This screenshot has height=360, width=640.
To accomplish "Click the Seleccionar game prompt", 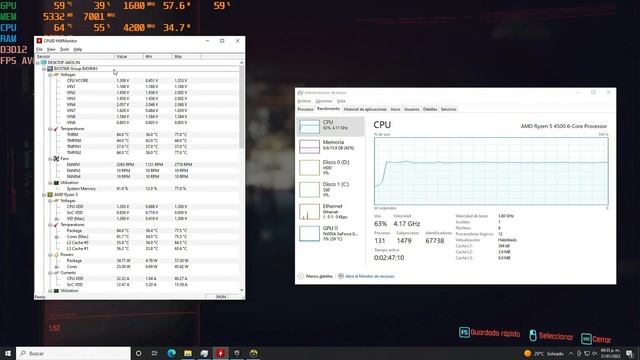I will 551,336.
